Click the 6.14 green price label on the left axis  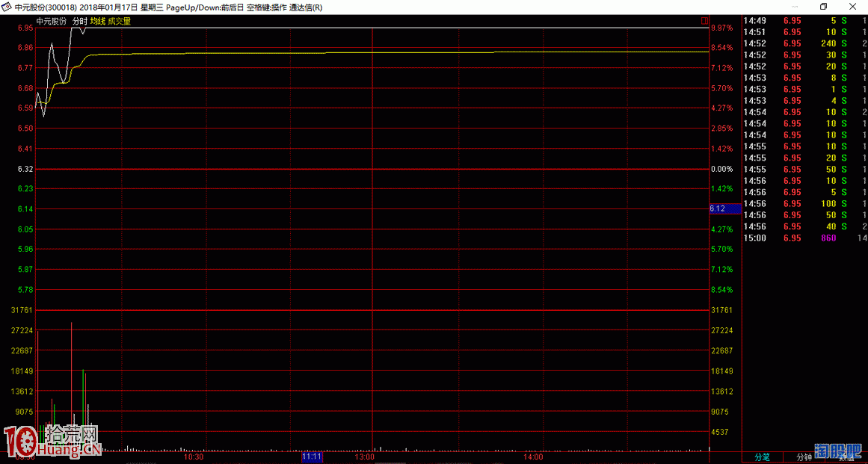tap(25, 209)
